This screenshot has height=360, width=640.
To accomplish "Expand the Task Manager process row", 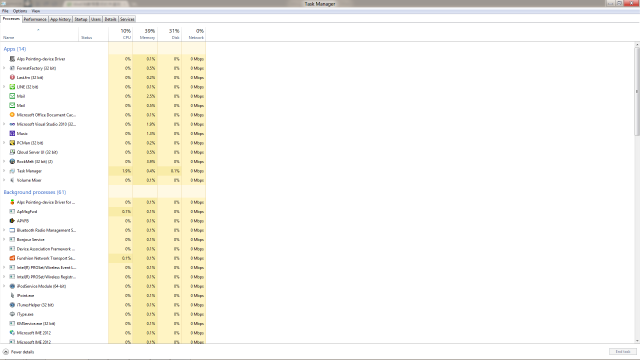I will [4, 171].
